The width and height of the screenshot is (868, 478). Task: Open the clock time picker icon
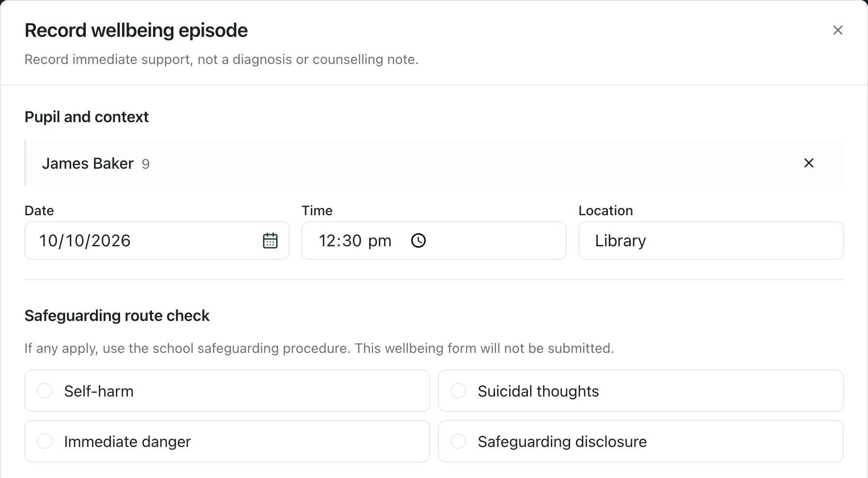(418, 240)
